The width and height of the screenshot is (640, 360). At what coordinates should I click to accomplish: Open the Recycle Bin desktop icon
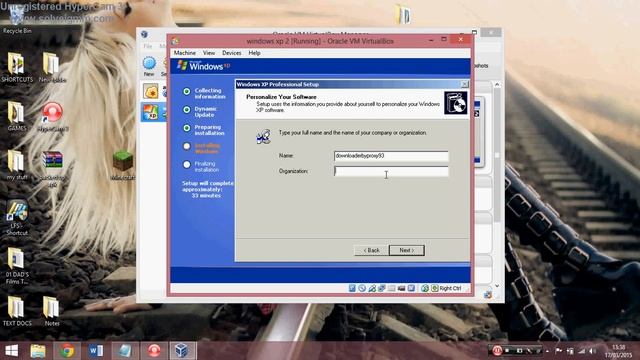tap(17, 20)
